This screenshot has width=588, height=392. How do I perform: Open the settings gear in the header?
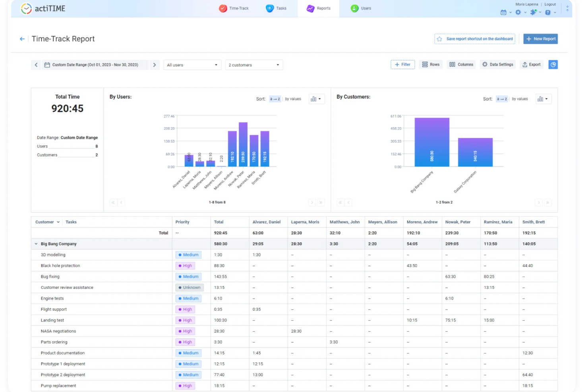point(518,12)
